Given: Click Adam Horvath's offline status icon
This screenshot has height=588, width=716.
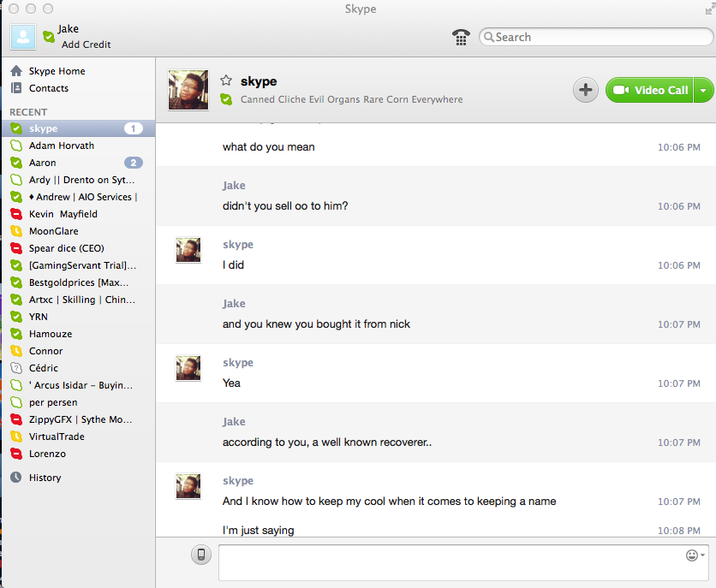Looking at the screenshot, I should click(x=16, y=146).
